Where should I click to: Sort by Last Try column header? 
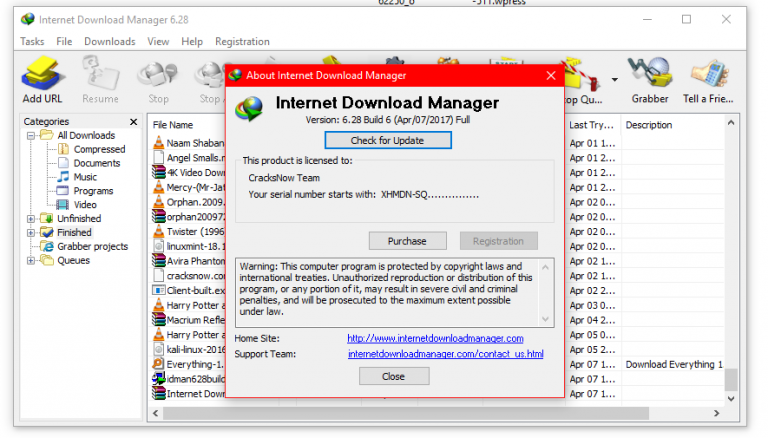[591, 125]
